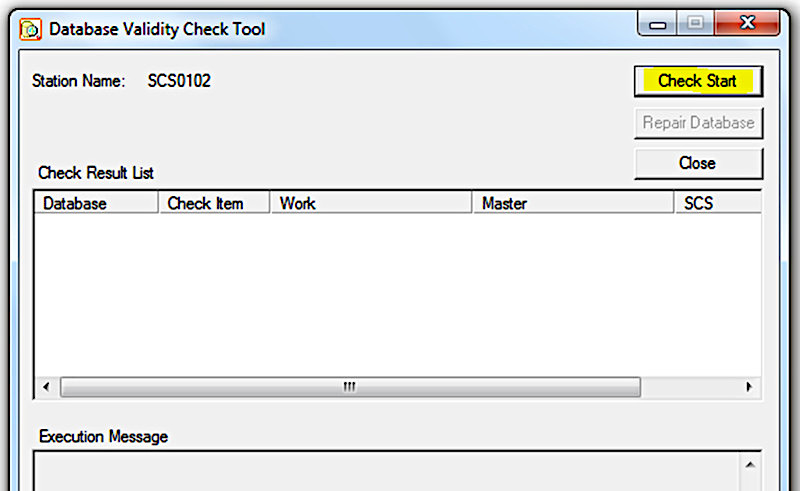Click the Database Validity Check Tool app icon

coord(30,30)
